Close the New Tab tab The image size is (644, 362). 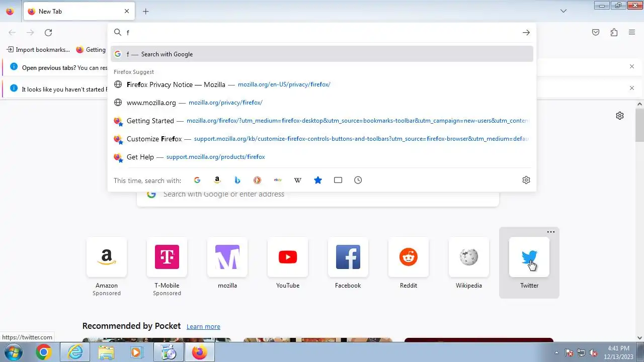[x=127, y=11]
